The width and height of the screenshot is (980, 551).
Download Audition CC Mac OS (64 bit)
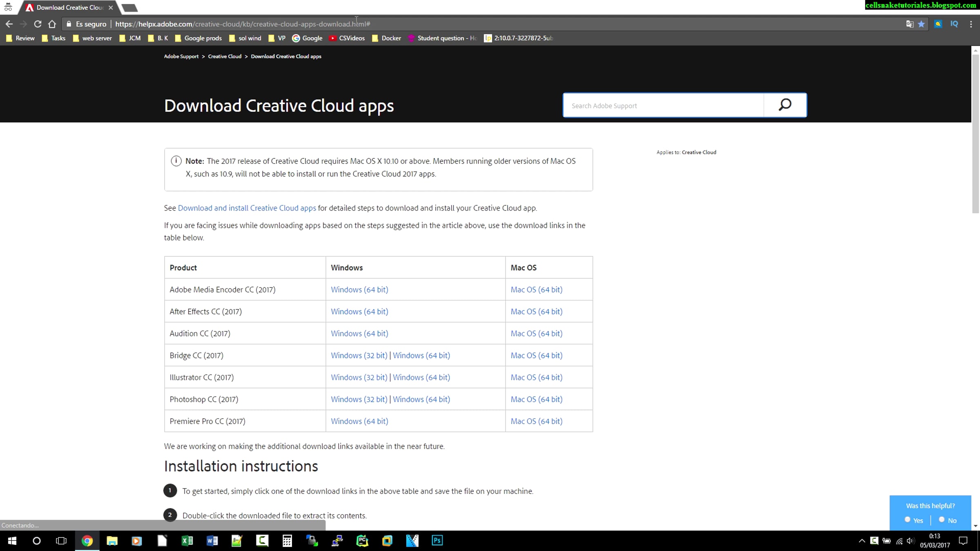(x=537, y=333)
